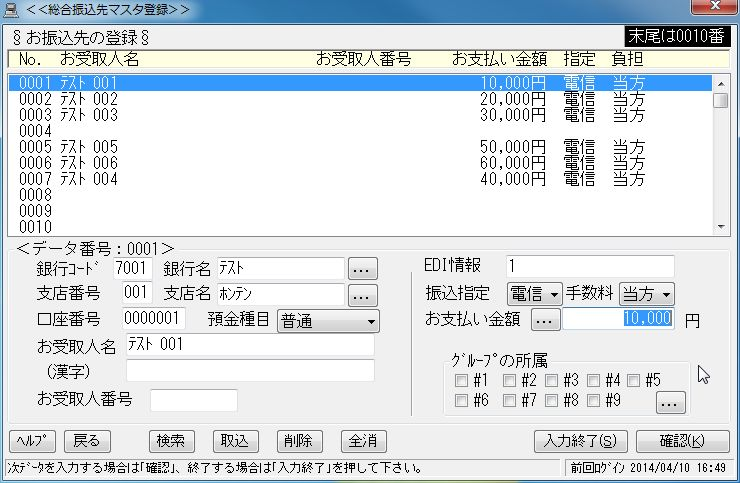Check group #2 checkbox
Viewport: 740px width, 483px height.
coord(509,380)
